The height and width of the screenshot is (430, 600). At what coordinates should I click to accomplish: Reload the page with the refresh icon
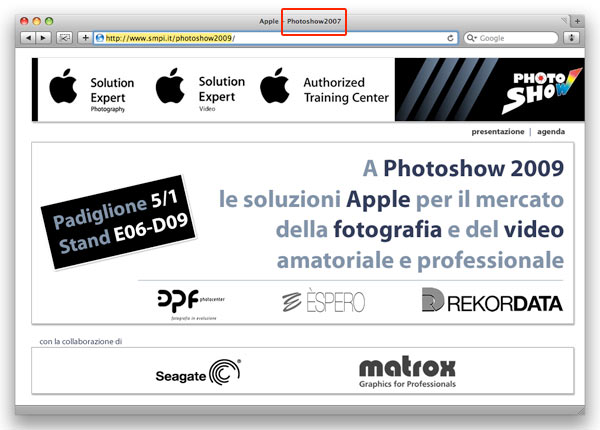click(x=450, y=38)
